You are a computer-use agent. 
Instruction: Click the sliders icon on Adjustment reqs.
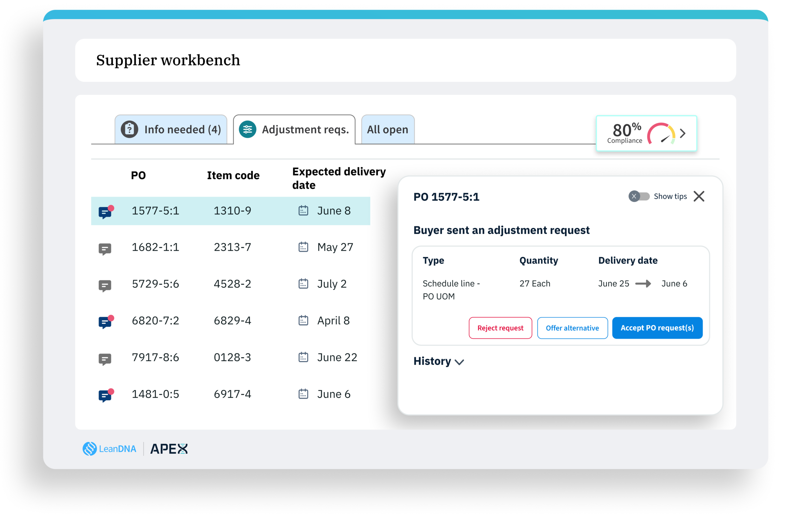click(x=247, y=129)
